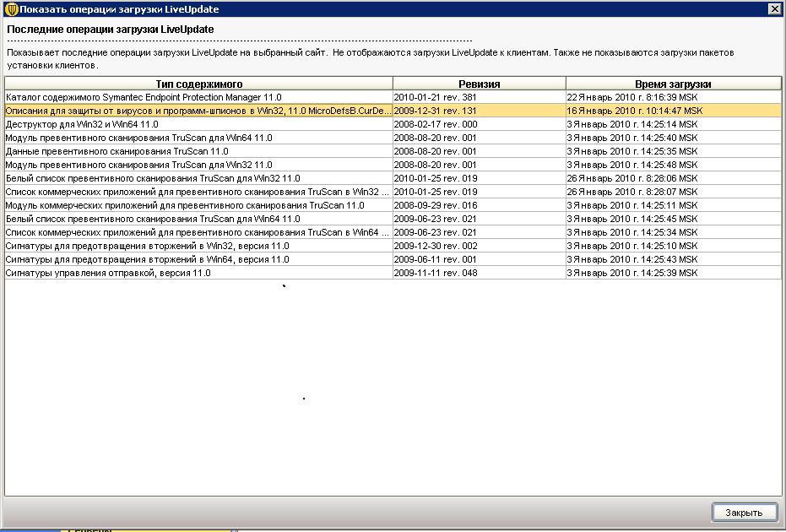Viewport: 786px width, 532px height.
Task: Click download time 3 Январь 2010 г. 14:25:10 MSK
Action: click(673, 247)
